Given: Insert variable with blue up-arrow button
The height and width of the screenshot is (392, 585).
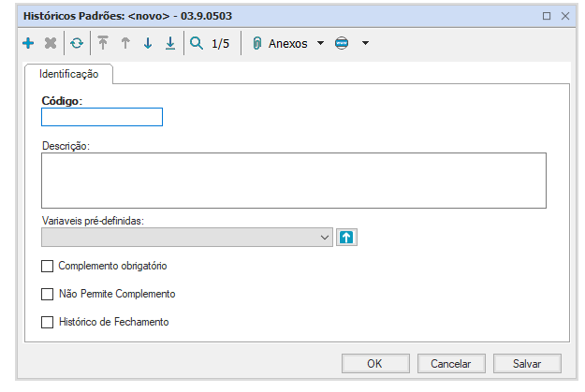Looking at the screenshot, I should tap(347, 238).
